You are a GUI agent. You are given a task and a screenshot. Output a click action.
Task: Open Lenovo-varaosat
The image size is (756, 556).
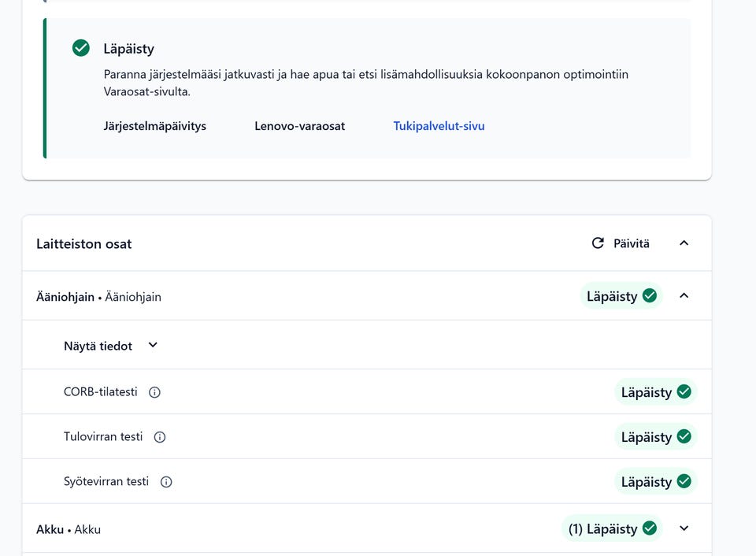299,126
